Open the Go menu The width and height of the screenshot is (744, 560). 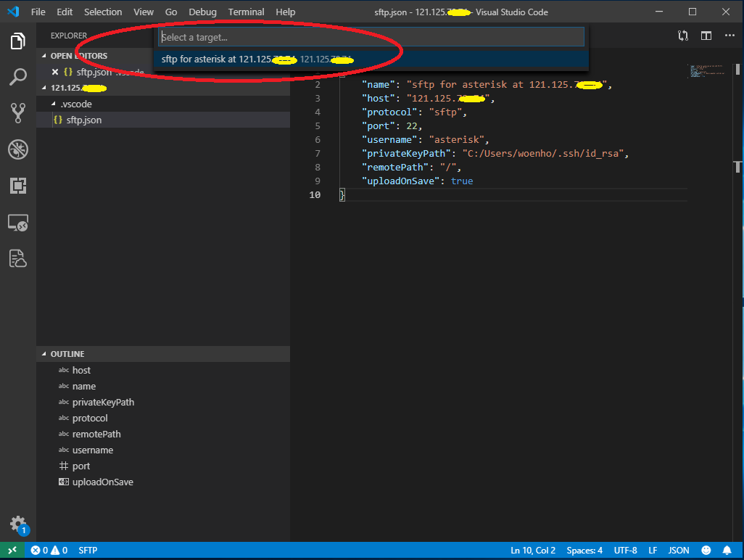tap(171, 12)
